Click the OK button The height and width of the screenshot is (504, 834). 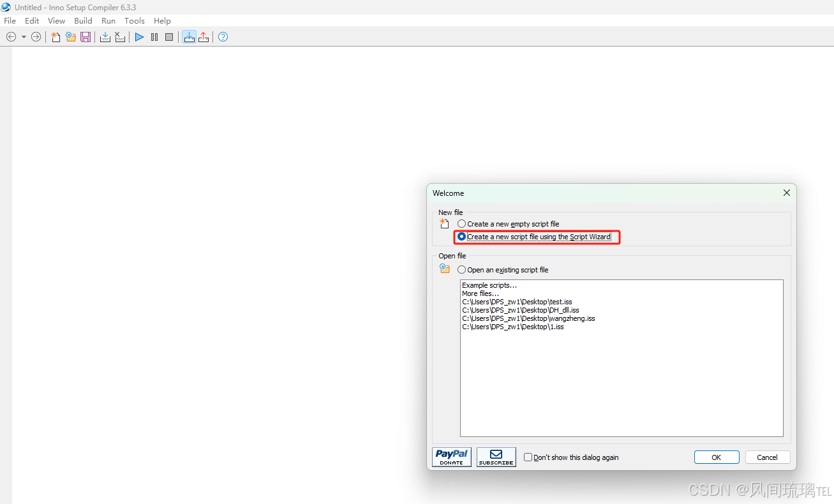tap(717, 457)
